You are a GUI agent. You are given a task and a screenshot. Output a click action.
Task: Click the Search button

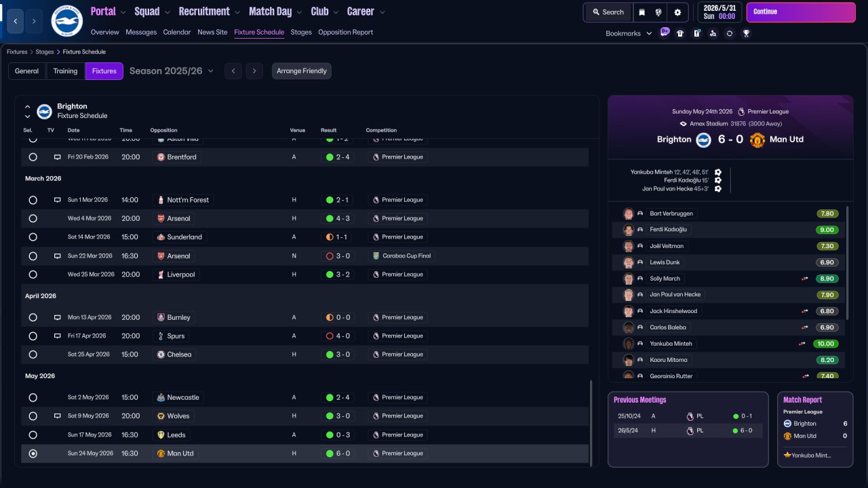(x=608, y=12)
